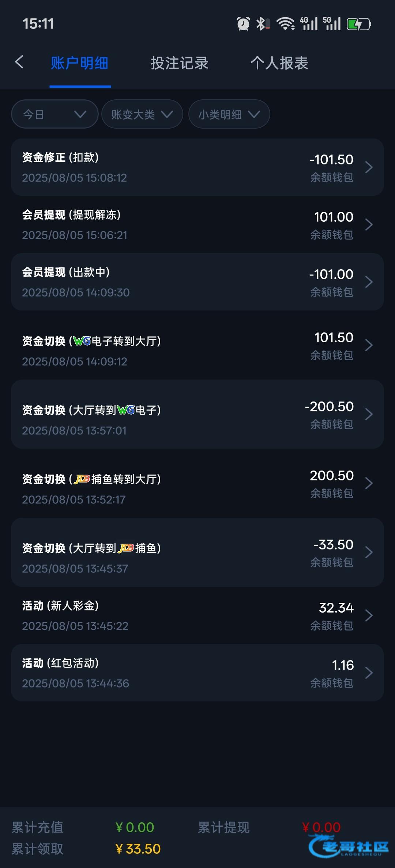Tap the Bluetooth status icon

click(x=262, y=24)
